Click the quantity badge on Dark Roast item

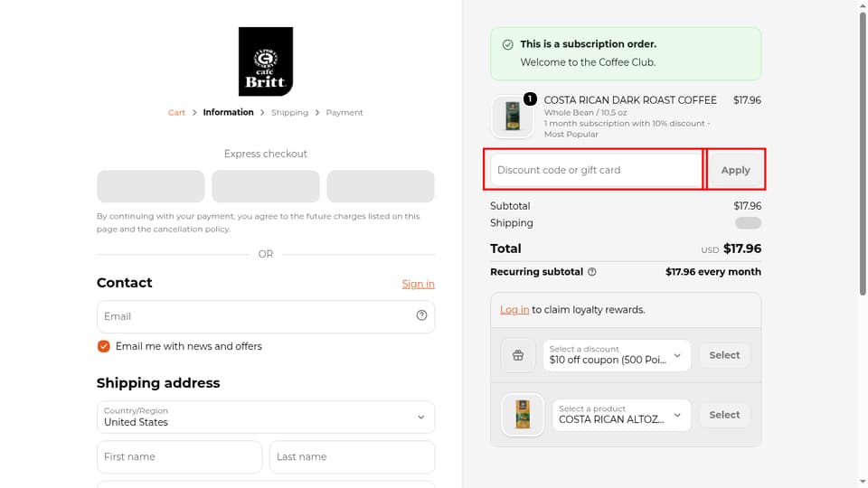point(530,99)
